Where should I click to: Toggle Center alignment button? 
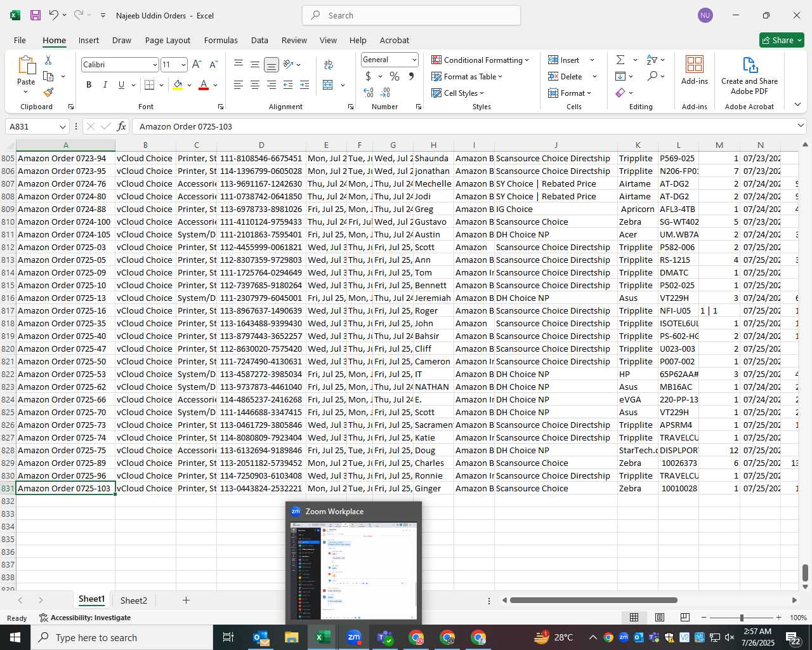click(x=255, y=85)
